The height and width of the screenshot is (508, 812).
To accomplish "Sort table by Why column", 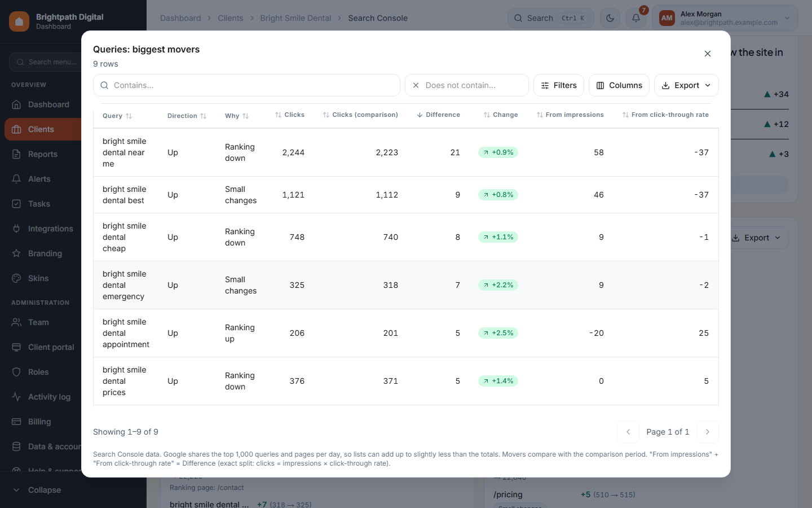I will [x=237, y=116].
